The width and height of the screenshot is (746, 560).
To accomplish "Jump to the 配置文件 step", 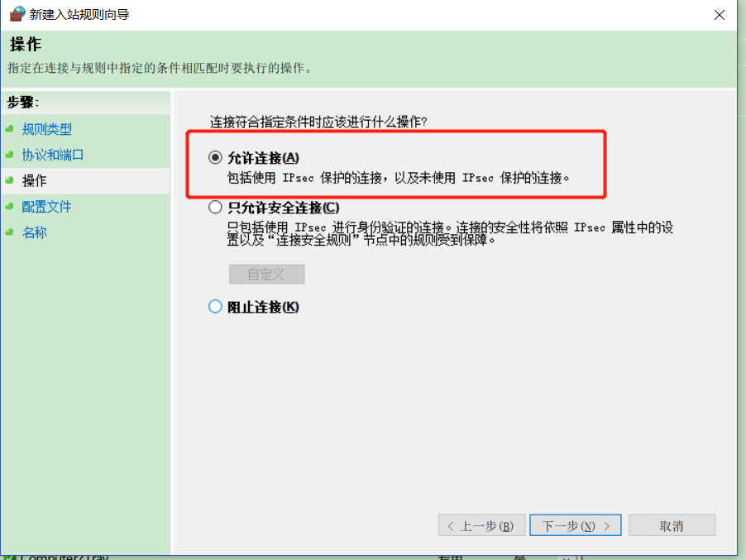I will [46, 207].
